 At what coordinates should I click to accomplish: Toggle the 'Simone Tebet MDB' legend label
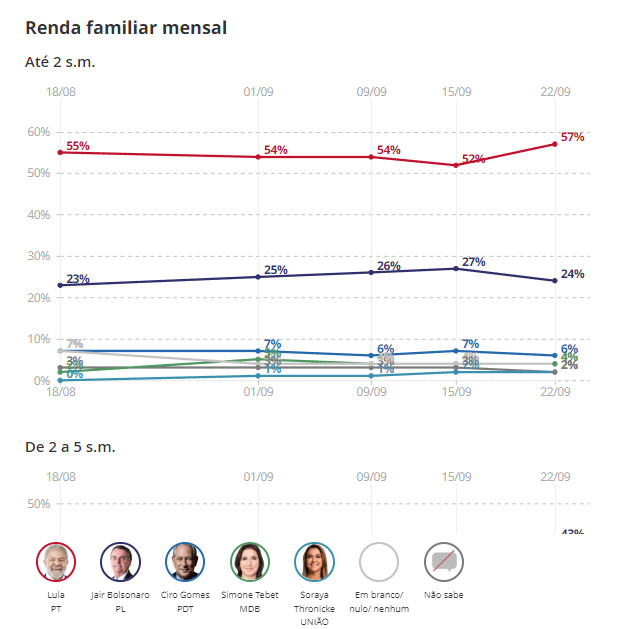250,600
